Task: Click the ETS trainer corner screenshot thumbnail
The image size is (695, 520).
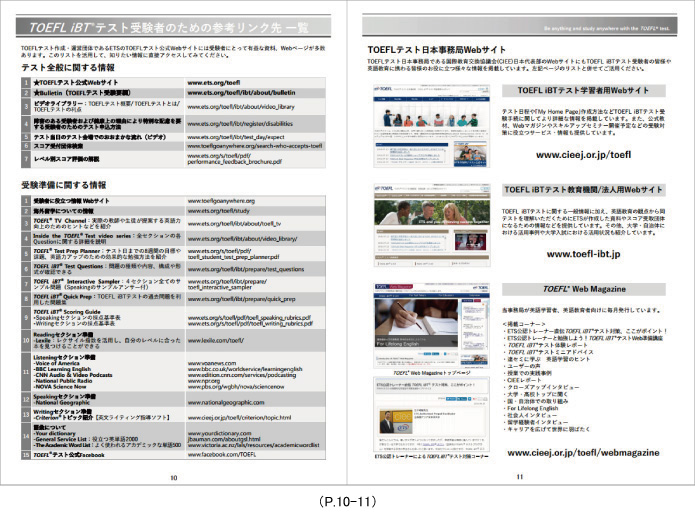Action: pyautogui.click(x=432, y=414)
